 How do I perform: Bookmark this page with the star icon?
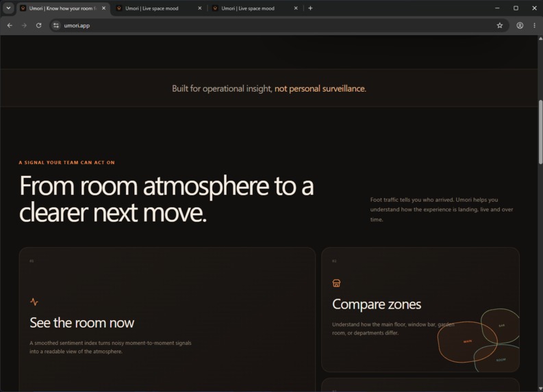pos(500,25)
